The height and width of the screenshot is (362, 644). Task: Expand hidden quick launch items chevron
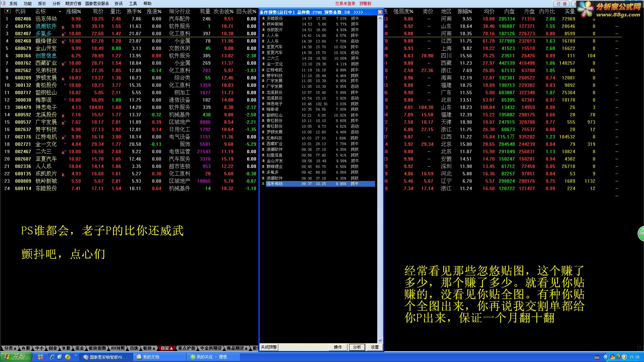tap(76, 356)
